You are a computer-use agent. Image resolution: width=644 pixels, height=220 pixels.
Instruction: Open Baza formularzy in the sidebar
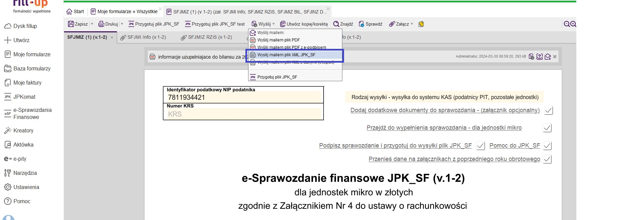[27, 68]
